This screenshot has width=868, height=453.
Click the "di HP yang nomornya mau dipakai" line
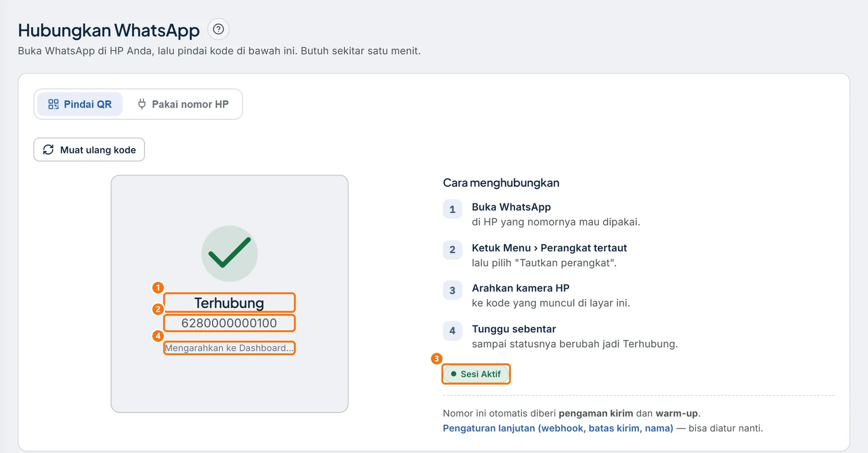pyautogui.click(x=556, y=222)
